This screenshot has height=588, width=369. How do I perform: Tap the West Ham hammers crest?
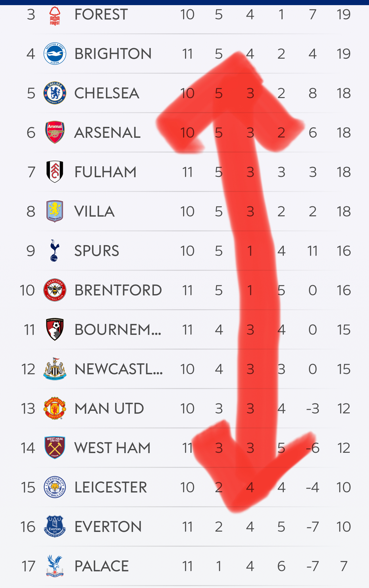point(55,448)
